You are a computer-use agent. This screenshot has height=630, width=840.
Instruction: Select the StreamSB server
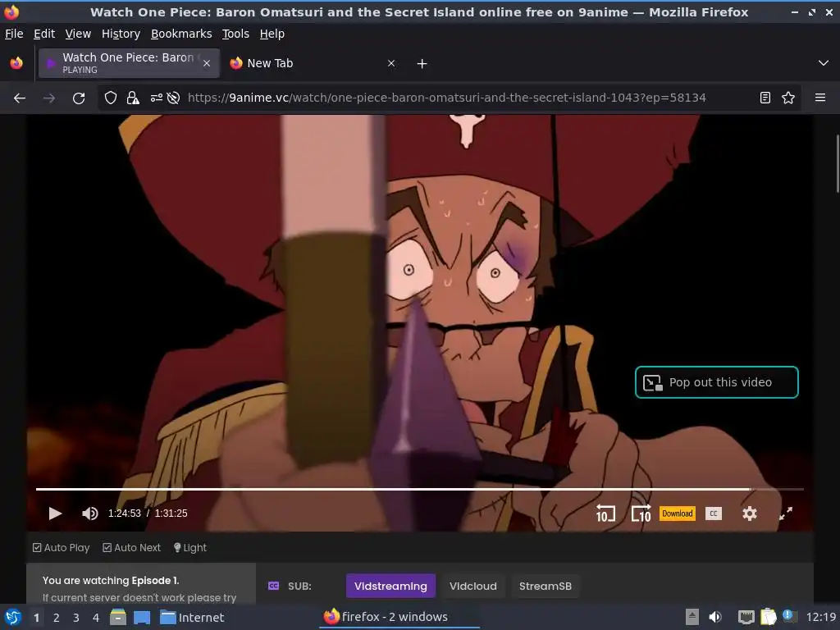[546, 586]
